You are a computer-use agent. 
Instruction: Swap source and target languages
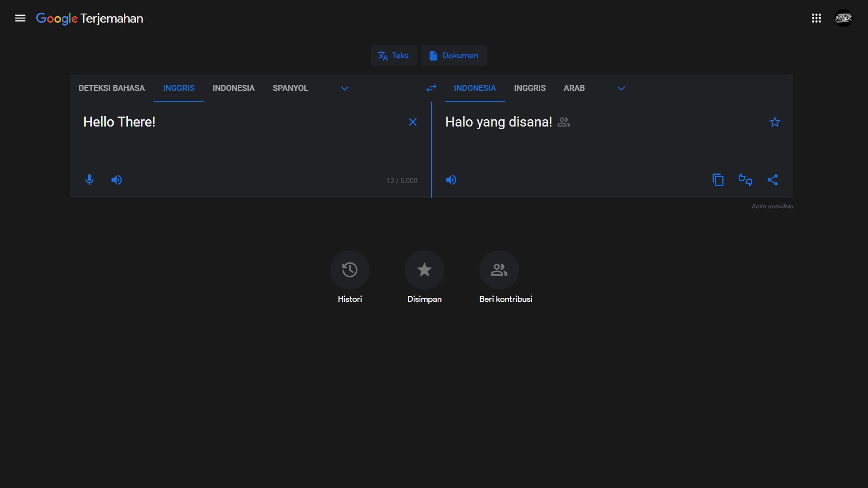click(x=431, y=88)
